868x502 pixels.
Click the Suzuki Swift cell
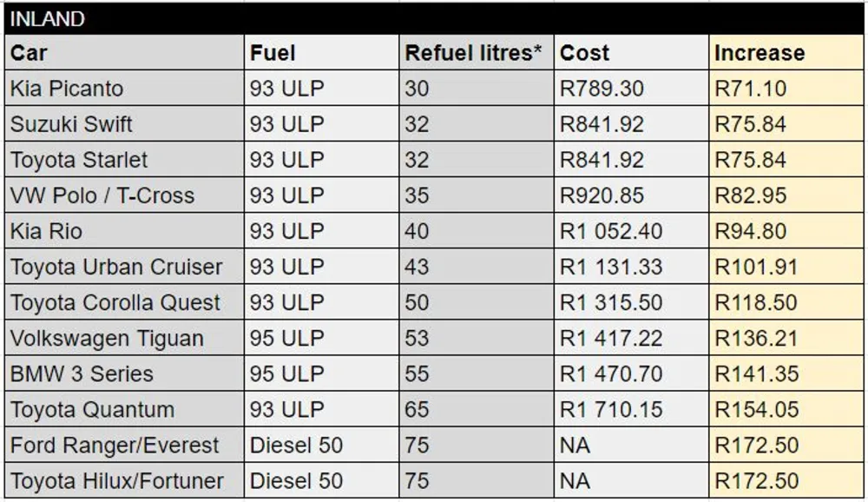coord(124,123)
